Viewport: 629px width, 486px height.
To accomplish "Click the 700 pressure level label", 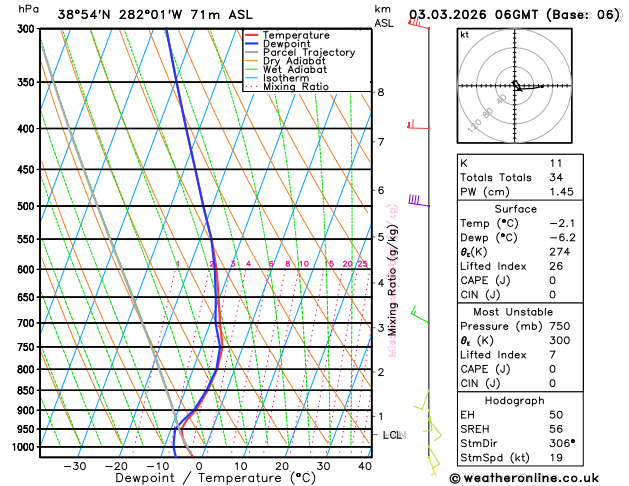I will point(28,323).
